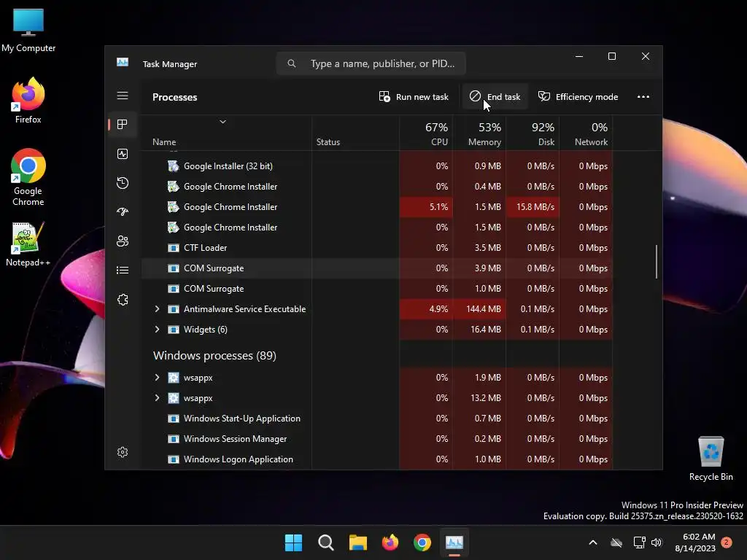Select COM Surrogate process using 3.9 MB
This screenshot has width=747, height=560.
coord(377,268)
